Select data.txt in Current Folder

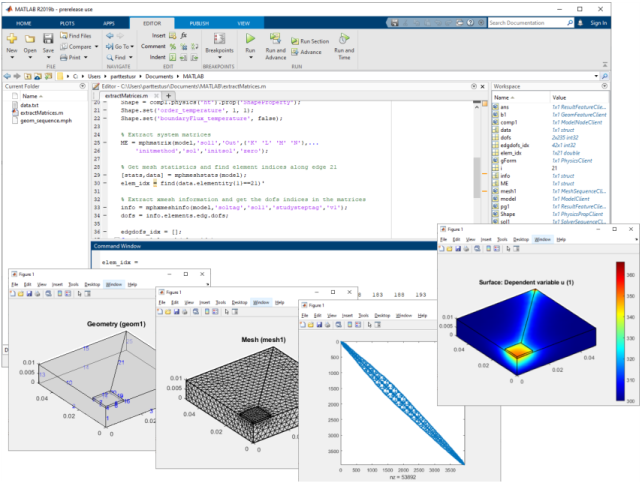point(29,105)
